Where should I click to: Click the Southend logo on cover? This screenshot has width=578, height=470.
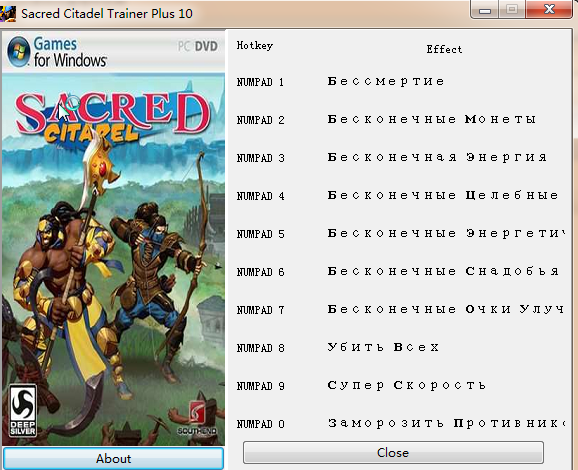(197, 418)
